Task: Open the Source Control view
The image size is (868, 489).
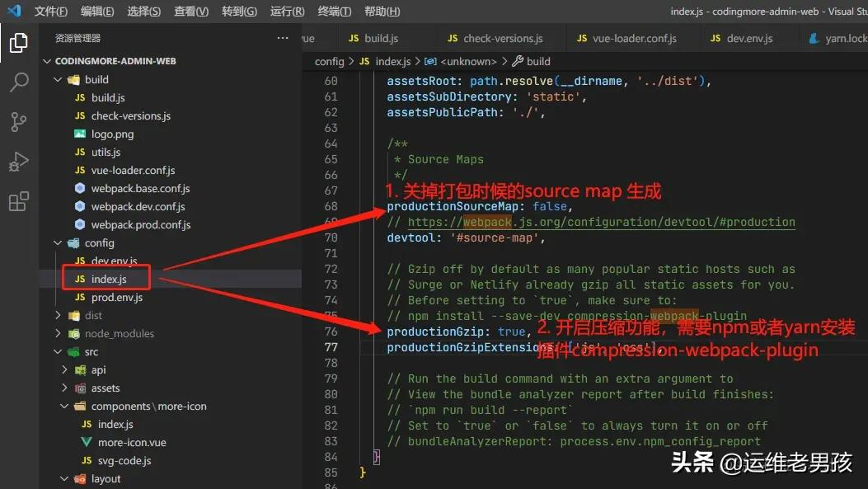Action: [19, 122]
